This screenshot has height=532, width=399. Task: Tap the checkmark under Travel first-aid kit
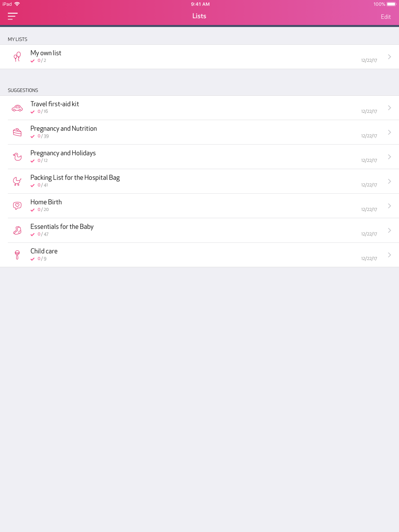coord(33,112)
